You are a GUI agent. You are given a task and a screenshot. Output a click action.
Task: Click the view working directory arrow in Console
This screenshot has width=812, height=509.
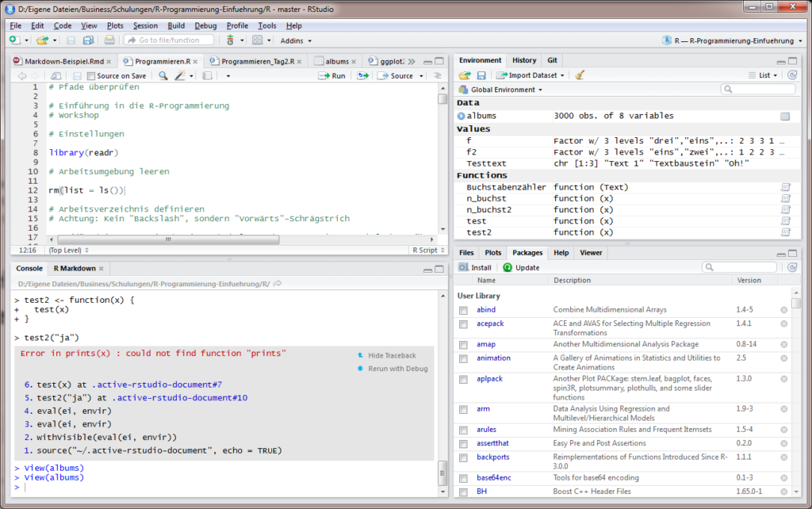point(278,284)
